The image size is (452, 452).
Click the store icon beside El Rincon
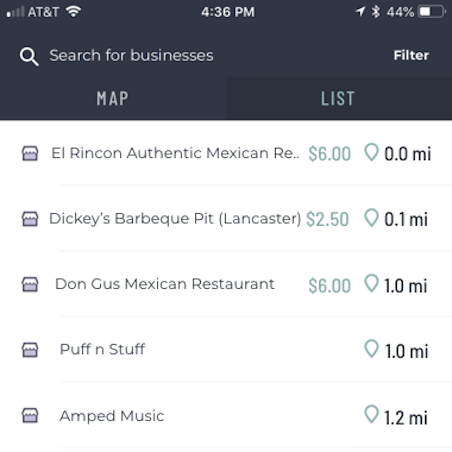[x=30, y=153]
